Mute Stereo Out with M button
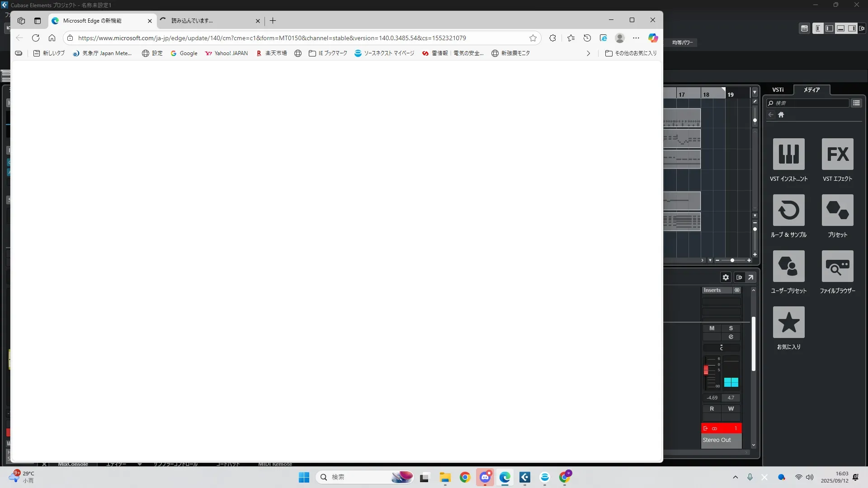868x488 pixels. coord(712,328)
